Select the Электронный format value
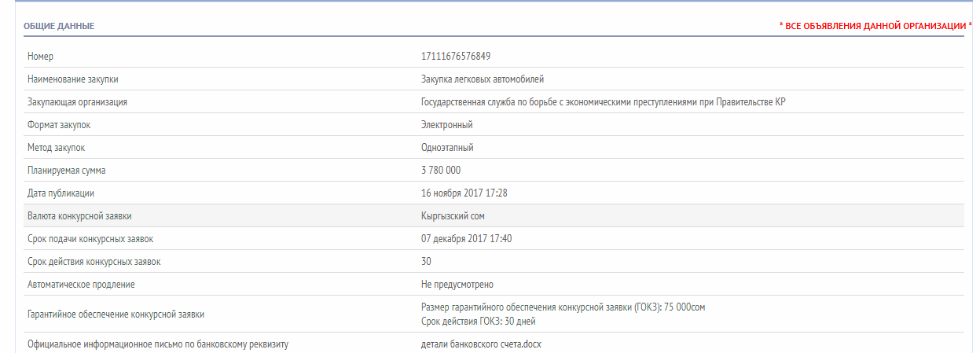 447,125
